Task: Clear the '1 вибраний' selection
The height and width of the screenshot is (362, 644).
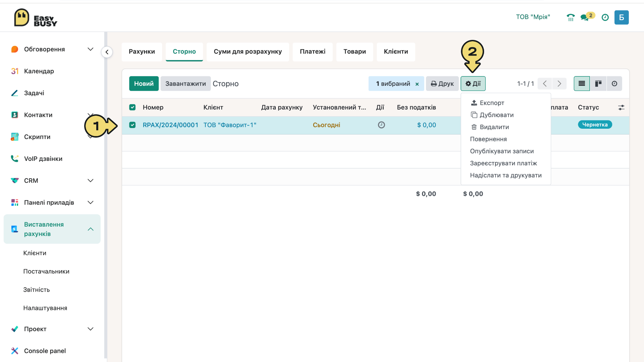Action: point(417,84)
